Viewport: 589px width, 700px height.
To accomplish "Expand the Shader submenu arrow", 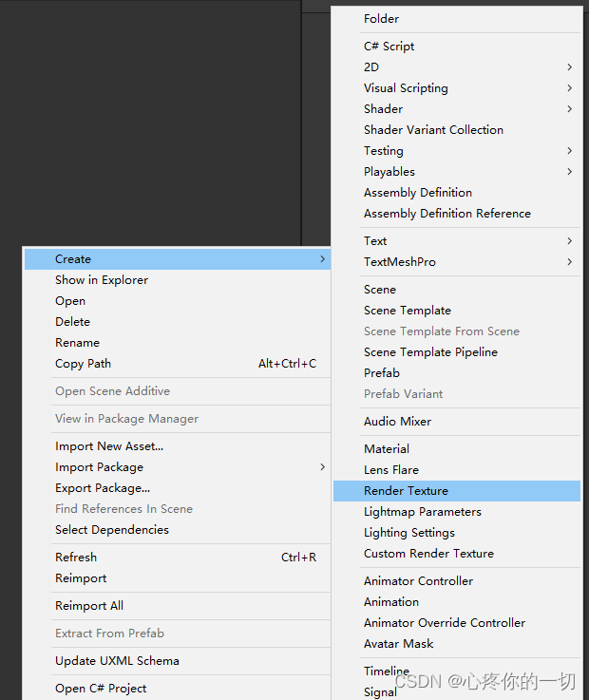I will 569,109.
